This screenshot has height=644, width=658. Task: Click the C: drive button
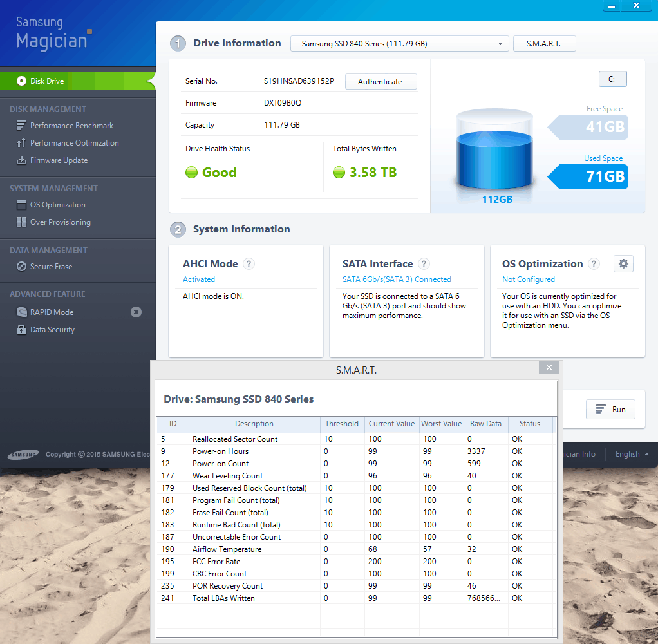613,79
